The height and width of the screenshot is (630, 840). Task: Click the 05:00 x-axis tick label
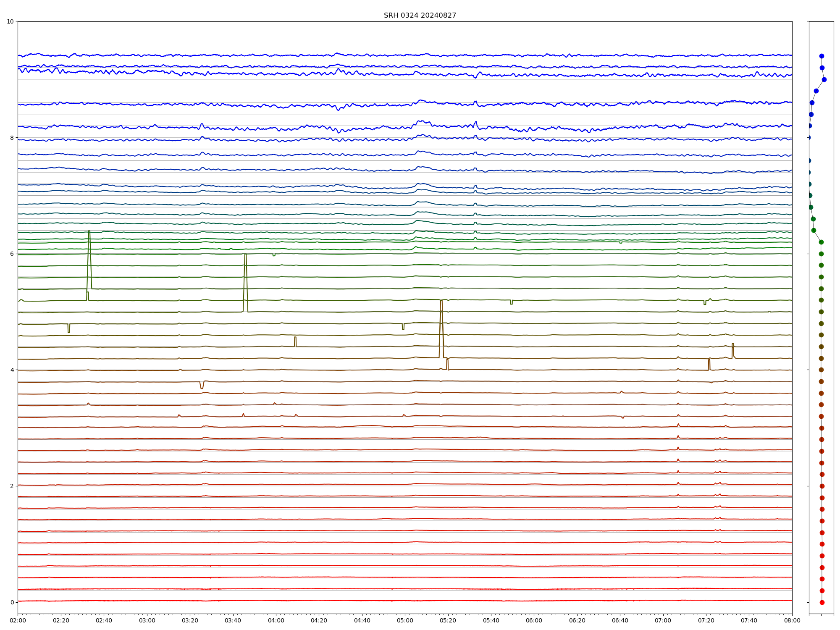tap(405, 620)
